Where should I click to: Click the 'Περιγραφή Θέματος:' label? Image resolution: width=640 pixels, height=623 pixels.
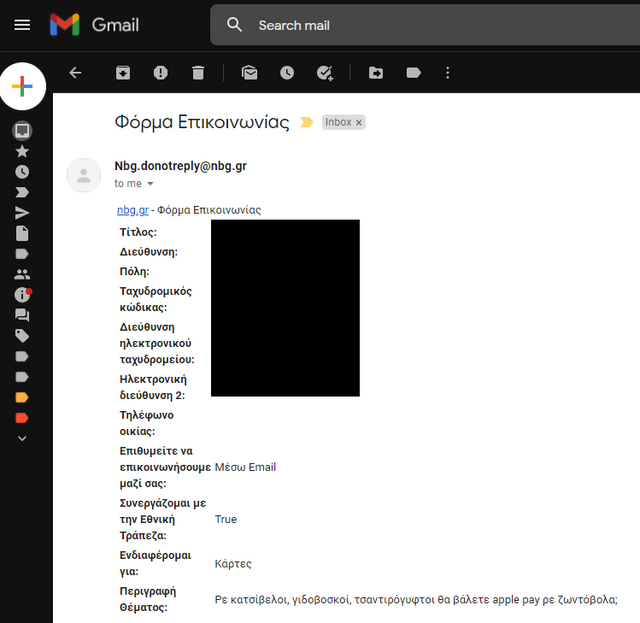[148, 599]
